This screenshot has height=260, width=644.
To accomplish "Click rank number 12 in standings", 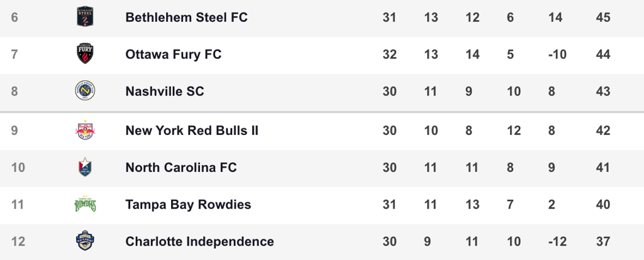I will [18, 242].
